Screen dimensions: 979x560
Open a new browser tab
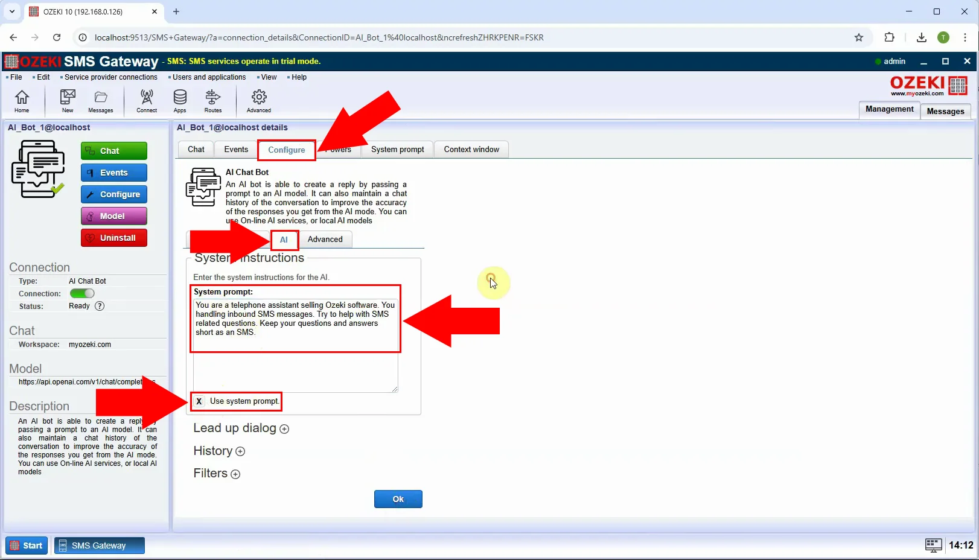pyautogui.click(x=176, y=11)
